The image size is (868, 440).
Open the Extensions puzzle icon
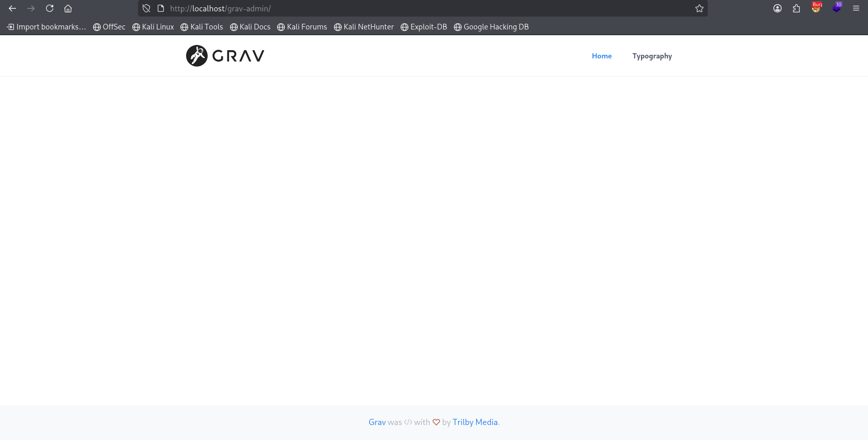(796, 8)
